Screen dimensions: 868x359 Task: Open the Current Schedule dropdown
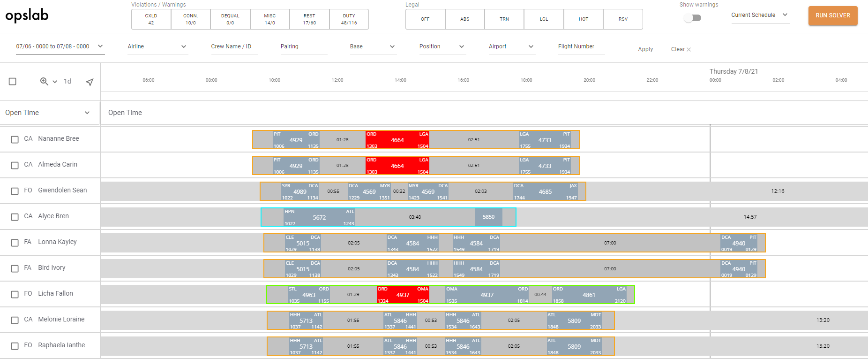[x=760, y=15]
